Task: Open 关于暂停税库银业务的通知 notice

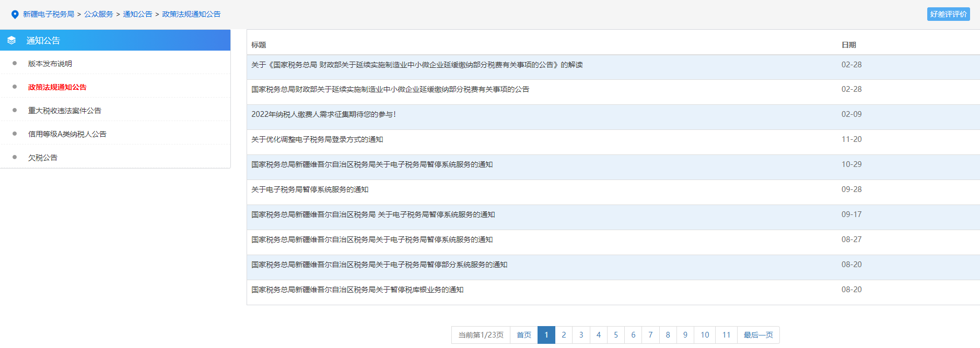Action: coord(357,290)
